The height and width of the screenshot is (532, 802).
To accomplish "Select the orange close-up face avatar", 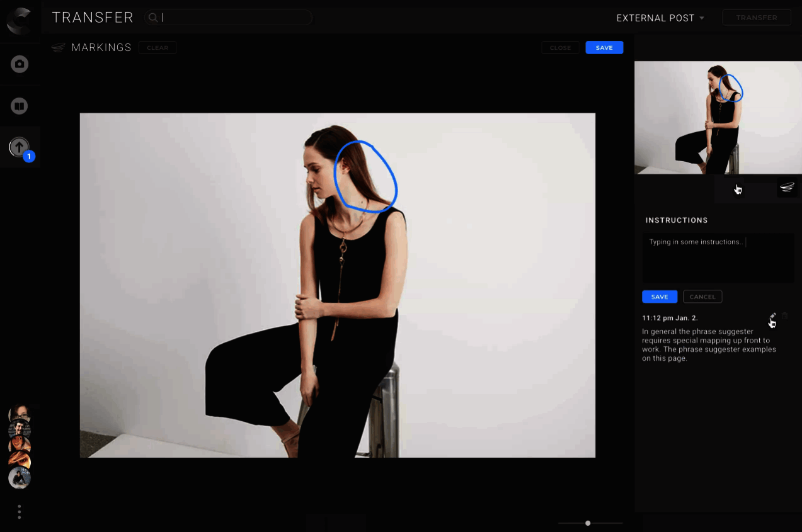I will pos(20,460).
